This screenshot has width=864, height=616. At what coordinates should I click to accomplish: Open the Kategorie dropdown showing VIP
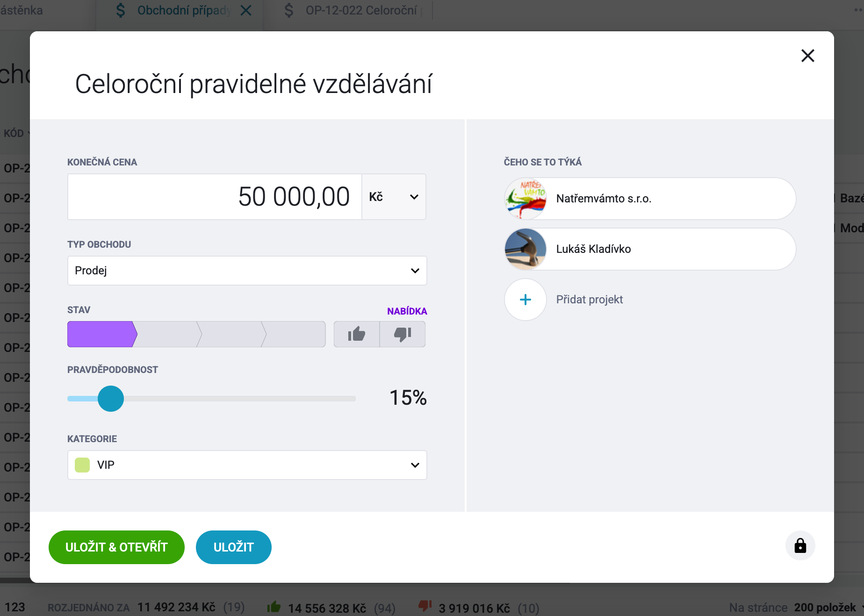(x=247, y=465)
